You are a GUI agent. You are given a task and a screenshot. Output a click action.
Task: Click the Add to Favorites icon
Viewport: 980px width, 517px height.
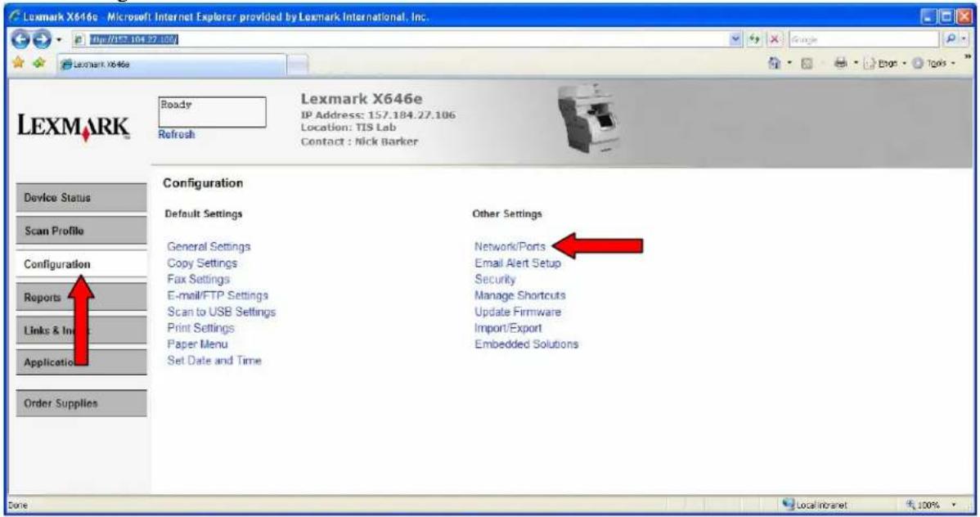39,62
